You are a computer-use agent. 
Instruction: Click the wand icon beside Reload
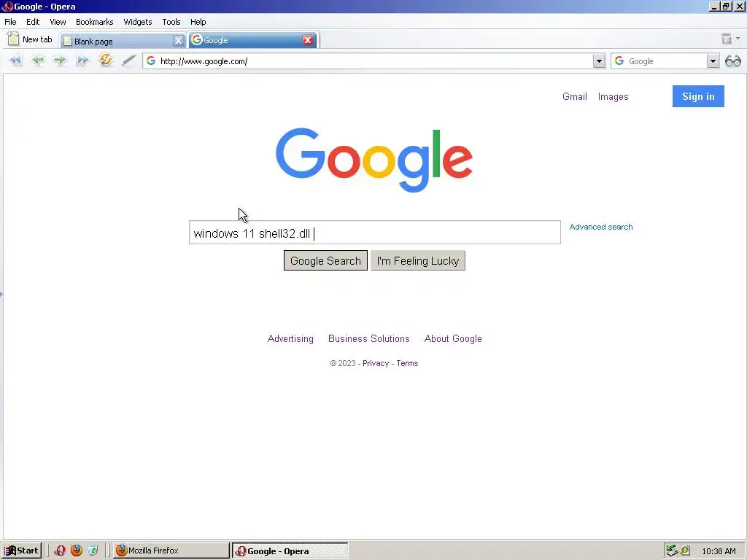(x=128, y=61)
